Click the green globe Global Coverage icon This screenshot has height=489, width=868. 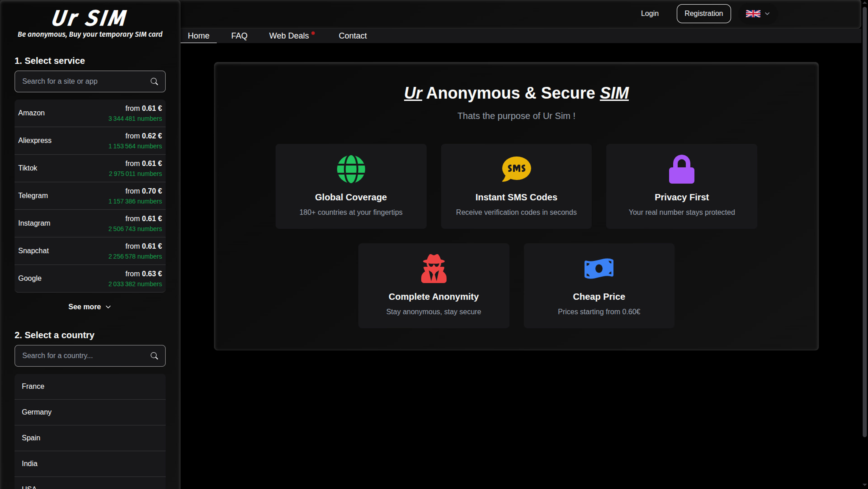pyautogui.click(x=351, y=169)
